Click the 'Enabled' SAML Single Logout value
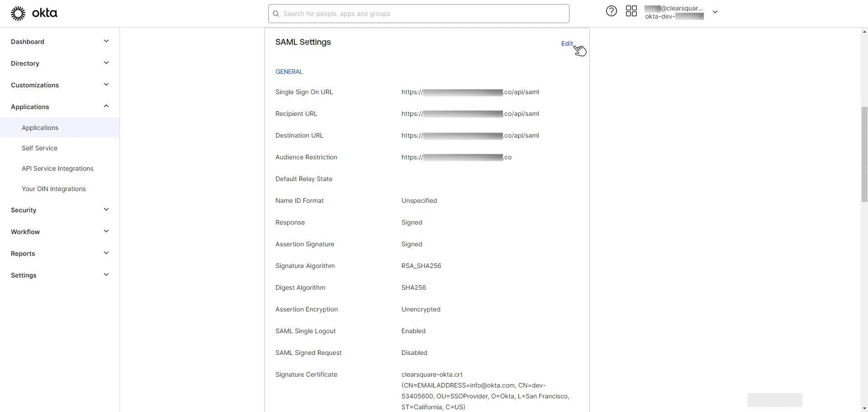This screenshot has height=412, width=868. tap(413, 331)
